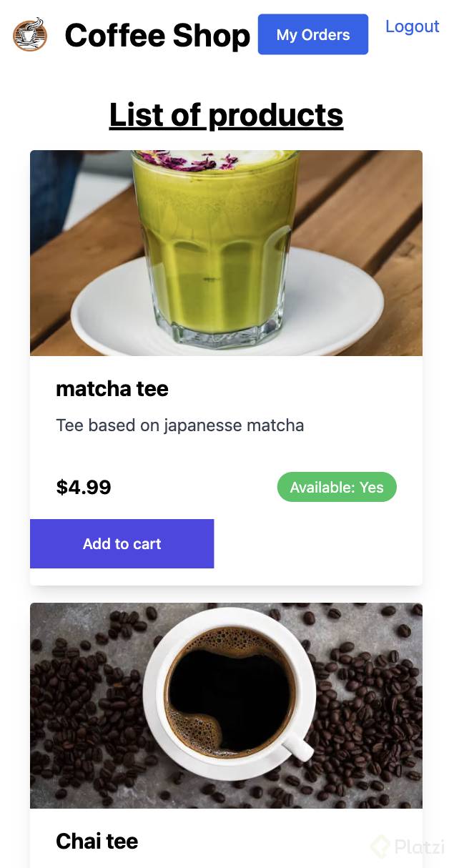Add matcha tee to cart
The width and height of the screenshot is (449, 868).
pos(122,543)
